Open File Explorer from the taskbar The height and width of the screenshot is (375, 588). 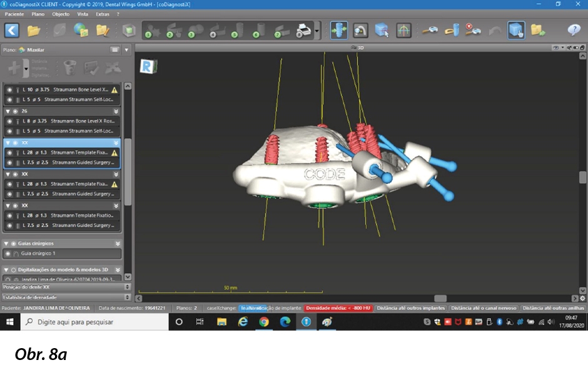coord(221,322)
